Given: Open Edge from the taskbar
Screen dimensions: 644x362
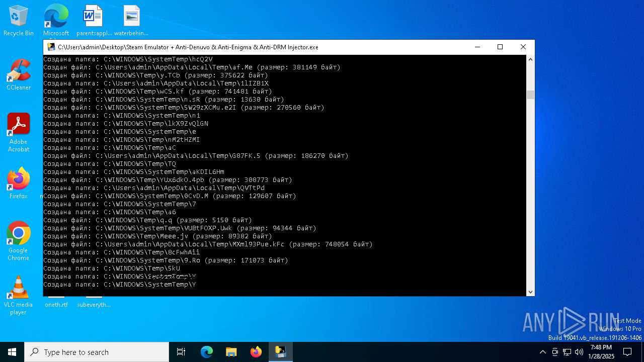Looking at the screenshot, I should click(207, 352).
